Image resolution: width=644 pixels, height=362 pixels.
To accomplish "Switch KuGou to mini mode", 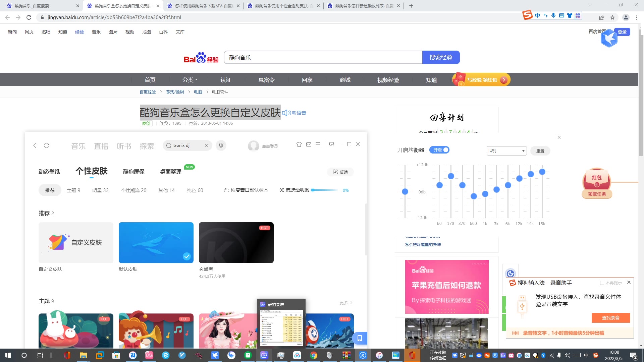I will (332, 144).
